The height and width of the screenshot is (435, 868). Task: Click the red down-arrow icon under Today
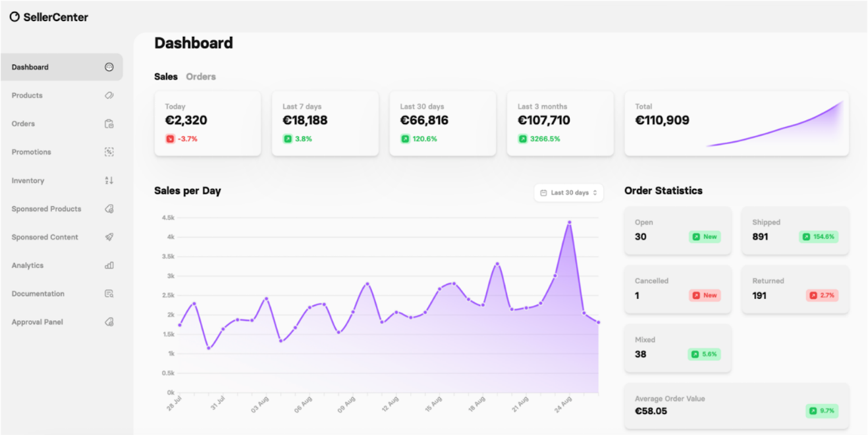170,139
